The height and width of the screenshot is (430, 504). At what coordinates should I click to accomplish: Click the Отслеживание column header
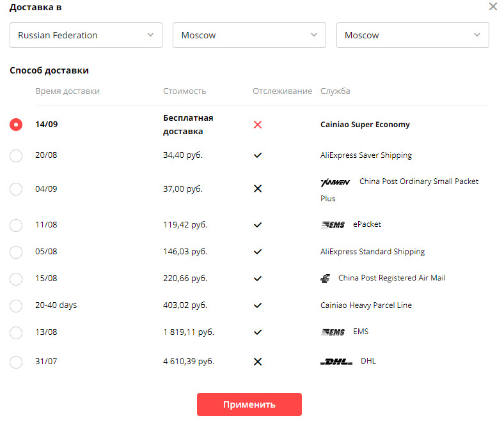pyautogui.click(x=282, y=91)
